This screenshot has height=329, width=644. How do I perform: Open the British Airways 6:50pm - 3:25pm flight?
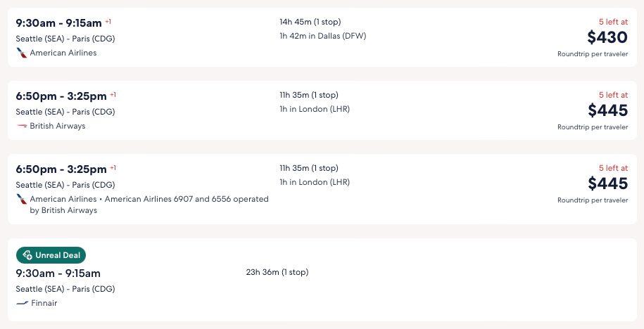[61, 96]
